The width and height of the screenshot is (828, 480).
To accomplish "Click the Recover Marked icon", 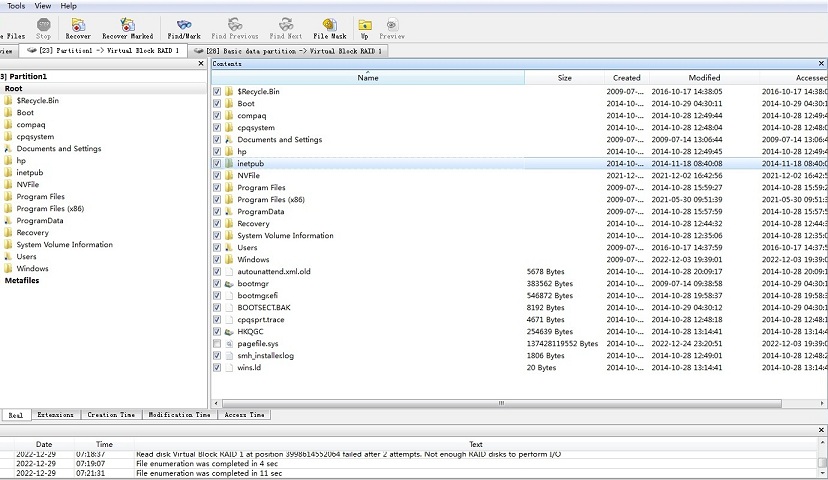I will tap(127, 24).
